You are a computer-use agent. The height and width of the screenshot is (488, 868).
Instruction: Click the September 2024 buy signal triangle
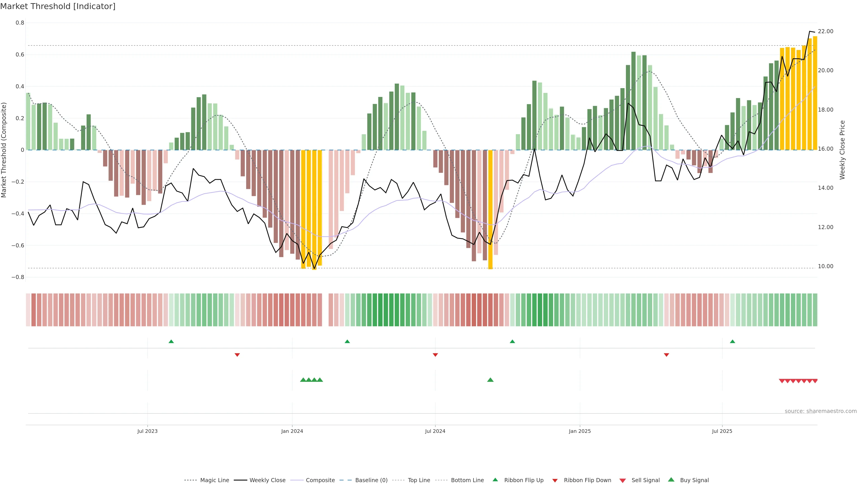490,380
